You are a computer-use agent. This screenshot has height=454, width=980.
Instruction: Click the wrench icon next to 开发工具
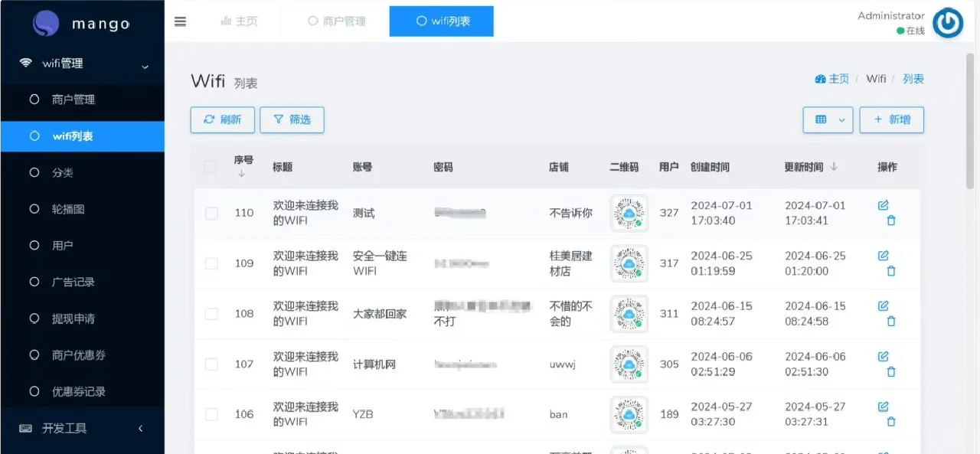pos(27,428)
